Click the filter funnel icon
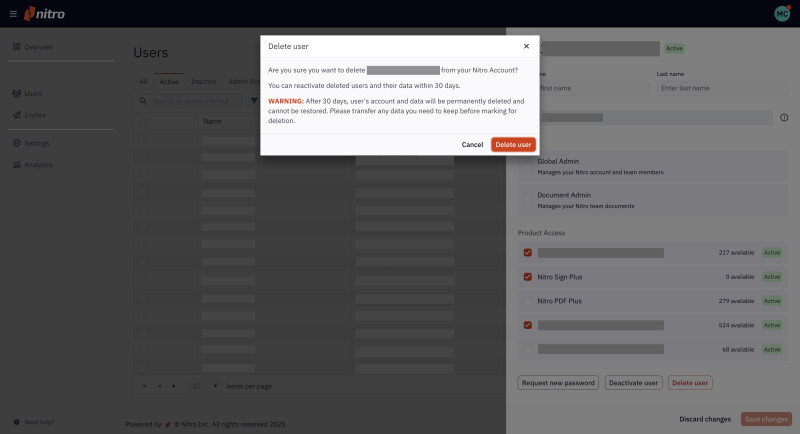Image resolution: width=800 pixels, height=434 pixels. pos(254,101)
